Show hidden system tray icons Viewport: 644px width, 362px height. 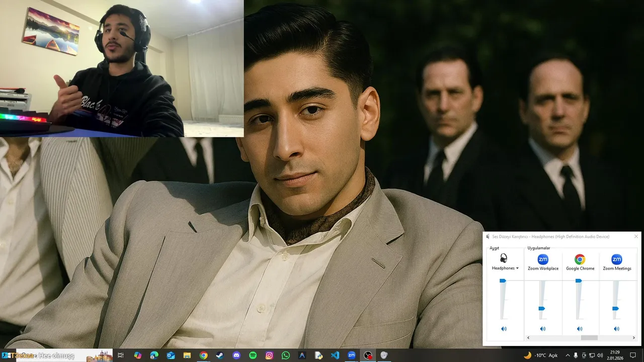(x=567, y=355)
